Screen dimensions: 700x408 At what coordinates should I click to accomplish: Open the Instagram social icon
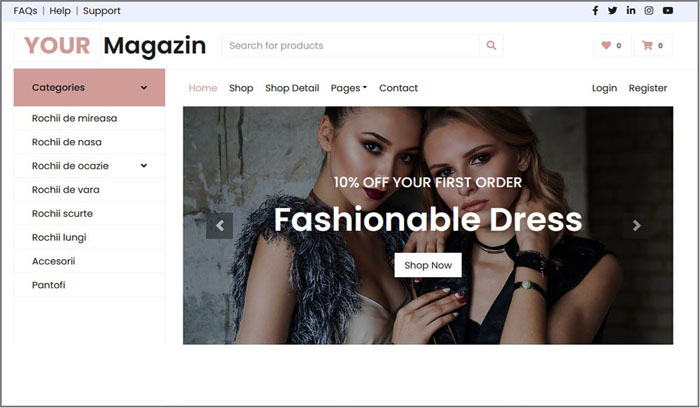coord(649,10)
